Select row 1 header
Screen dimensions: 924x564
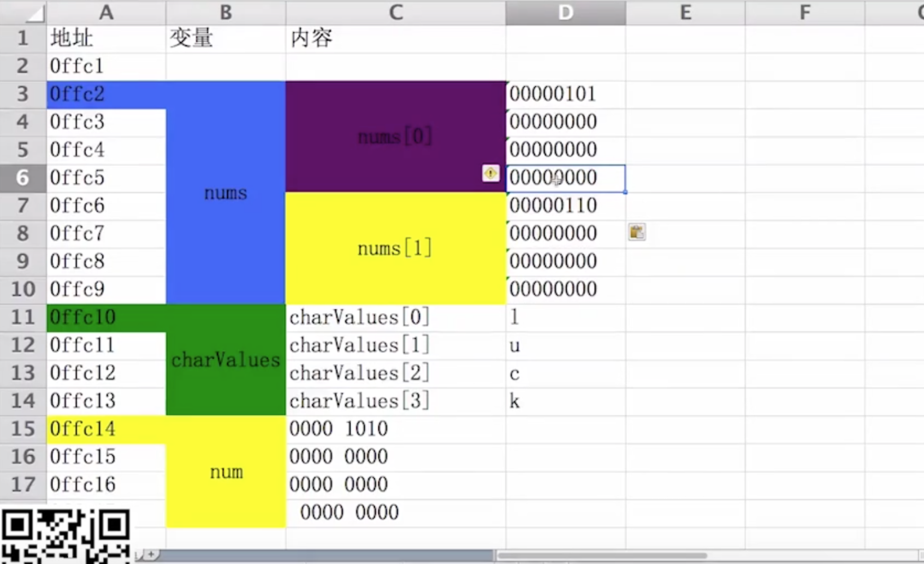click(23, 38)
